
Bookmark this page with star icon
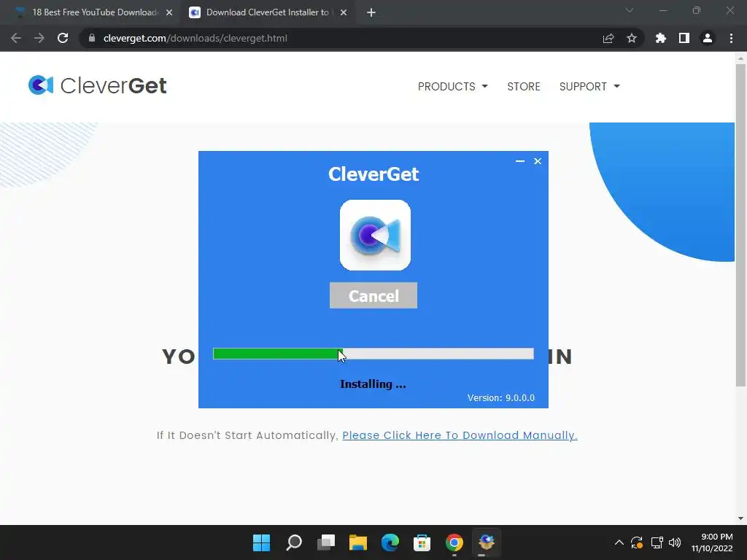click(x=632, y=38)
